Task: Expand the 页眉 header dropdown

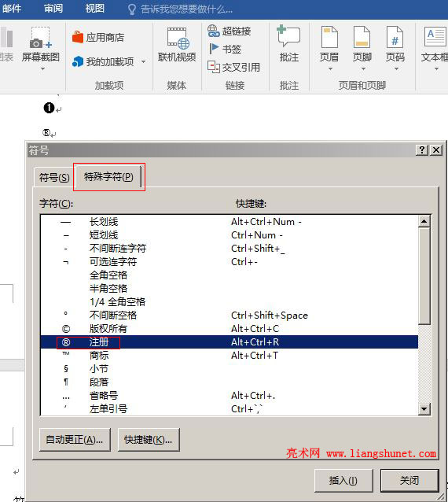Action: click(x=330, y=68)
